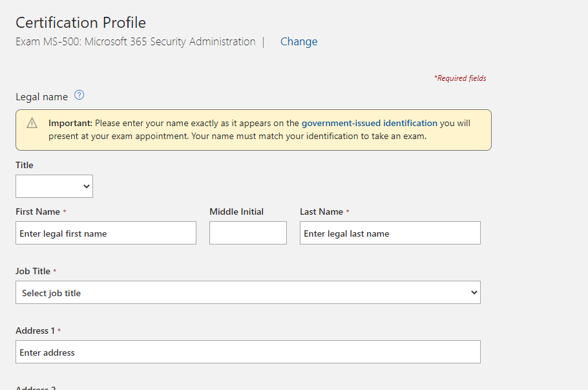Image resolution: width=588 pixels, height=390 pixels.
Task: Click the First Name field label
Action: [37, 211]
